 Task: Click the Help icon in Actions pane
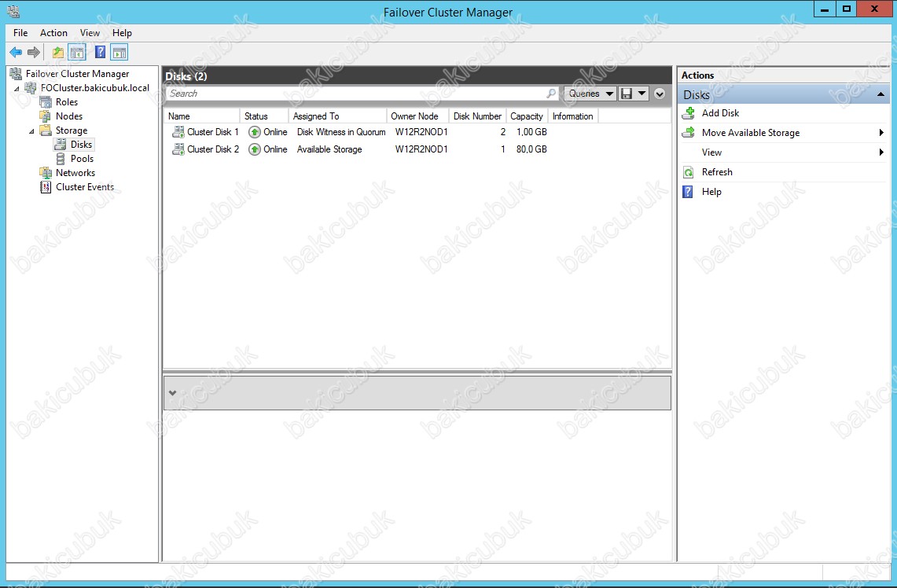click(688, 192)
